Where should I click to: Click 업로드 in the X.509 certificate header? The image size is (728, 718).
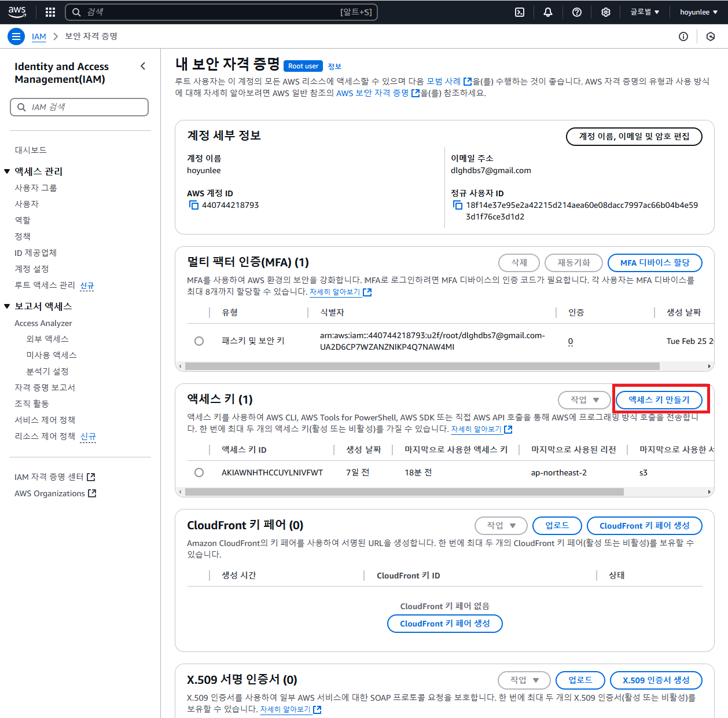pos(580,680)
